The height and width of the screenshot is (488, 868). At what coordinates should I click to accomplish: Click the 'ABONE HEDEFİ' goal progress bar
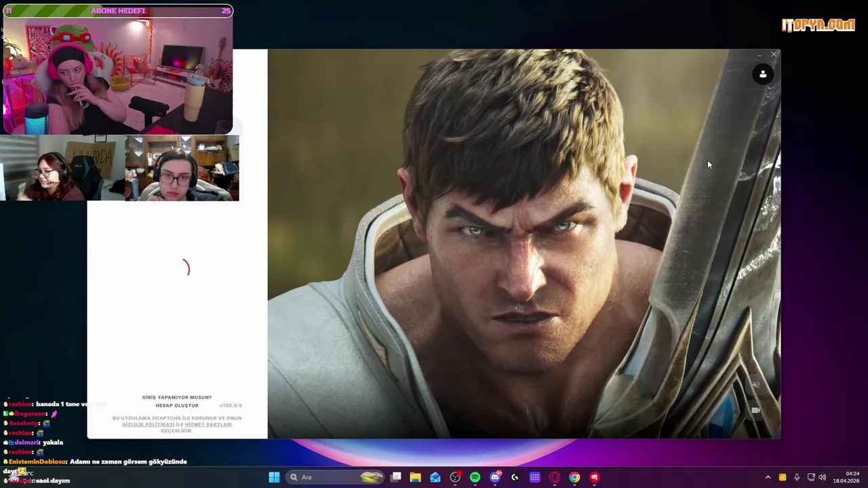tap(118, 11)
